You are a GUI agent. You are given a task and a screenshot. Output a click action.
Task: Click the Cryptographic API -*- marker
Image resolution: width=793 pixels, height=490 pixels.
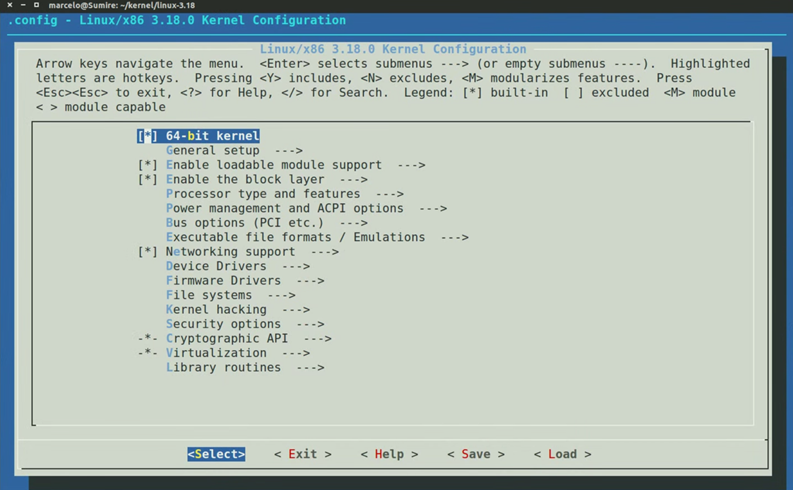pyautogui.click(x=147, y=338)
